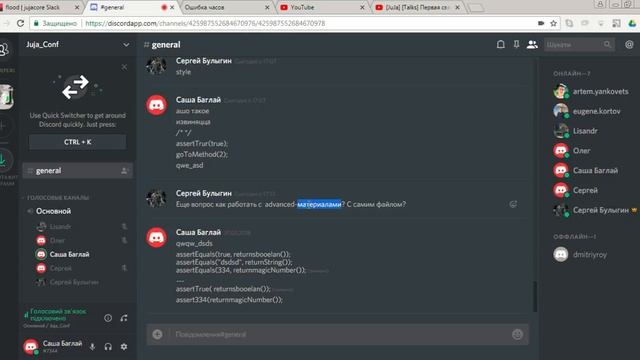Reload page with browser refresh
This screenshot has height=360, width=640.
tap(20, 23)
